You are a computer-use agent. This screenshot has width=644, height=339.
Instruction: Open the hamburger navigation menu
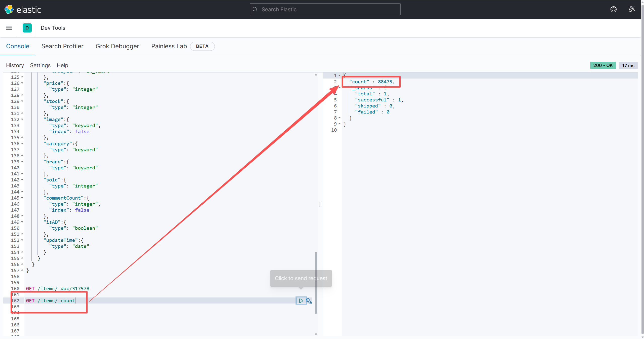point(9,28)
